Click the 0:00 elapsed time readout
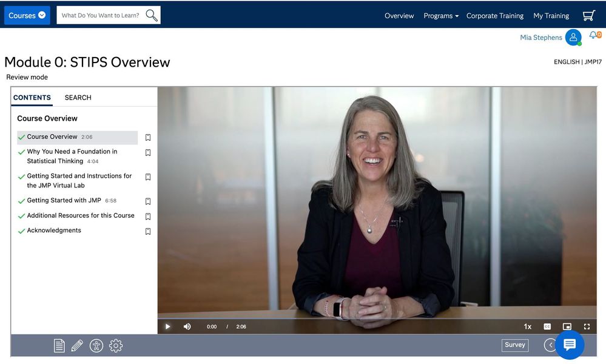Screen dimensions: 606x364 (x=212, y=326)
